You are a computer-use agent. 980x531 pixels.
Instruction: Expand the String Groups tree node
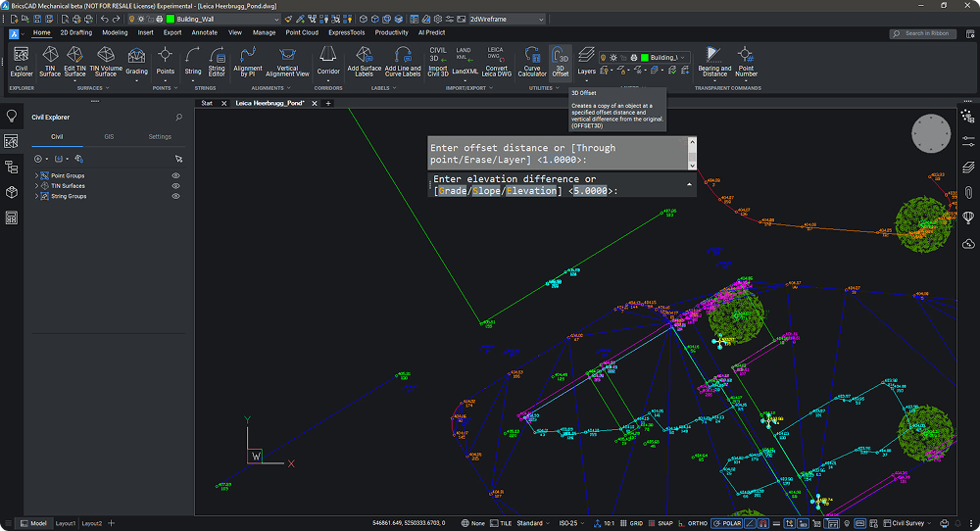[x=36, y=196]
